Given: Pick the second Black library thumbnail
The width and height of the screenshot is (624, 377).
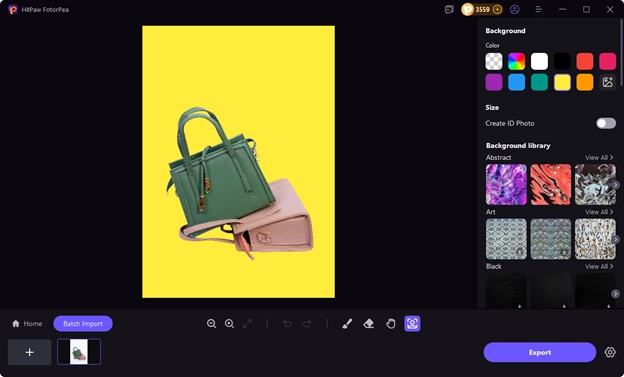Looking at the screenshot, I should [551, 291].
